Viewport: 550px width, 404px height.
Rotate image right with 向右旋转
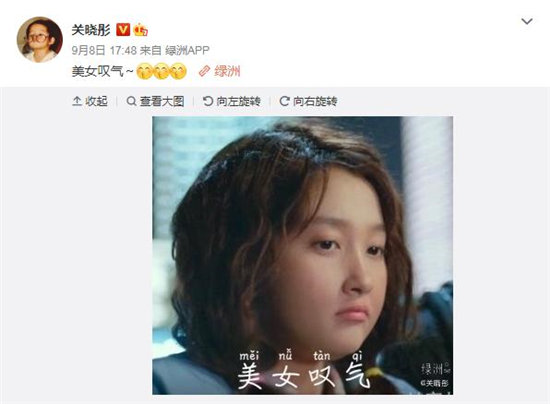(308, 101)
